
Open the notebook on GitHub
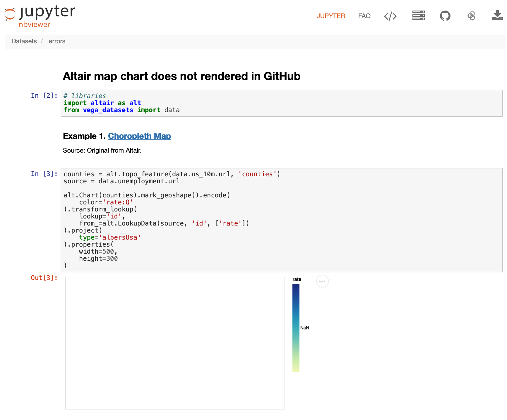pos(445,16)
